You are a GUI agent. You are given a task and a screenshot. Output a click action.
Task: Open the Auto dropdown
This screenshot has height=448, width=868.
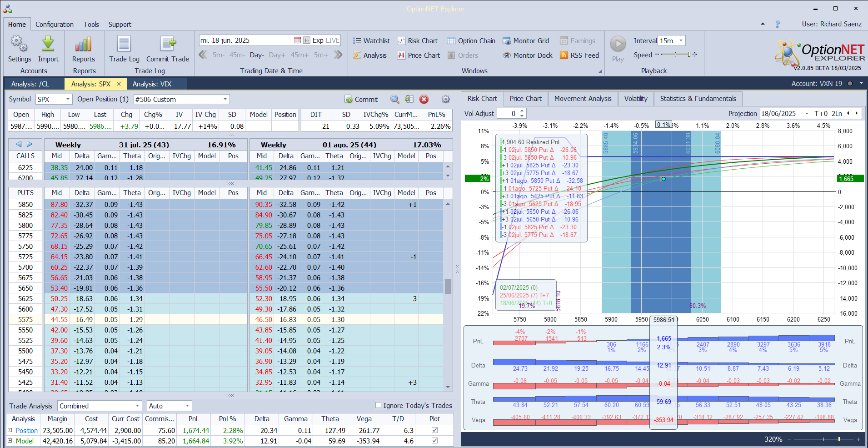point(187,406)
